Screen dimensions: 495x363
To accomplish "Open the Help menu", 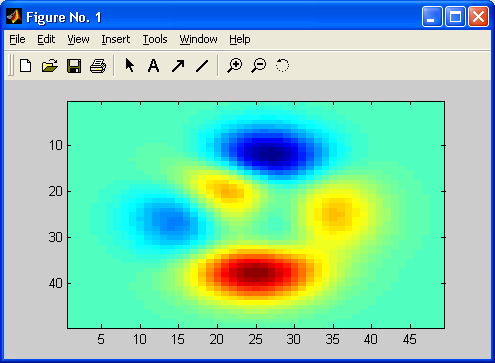I will (x=240, y=39).
